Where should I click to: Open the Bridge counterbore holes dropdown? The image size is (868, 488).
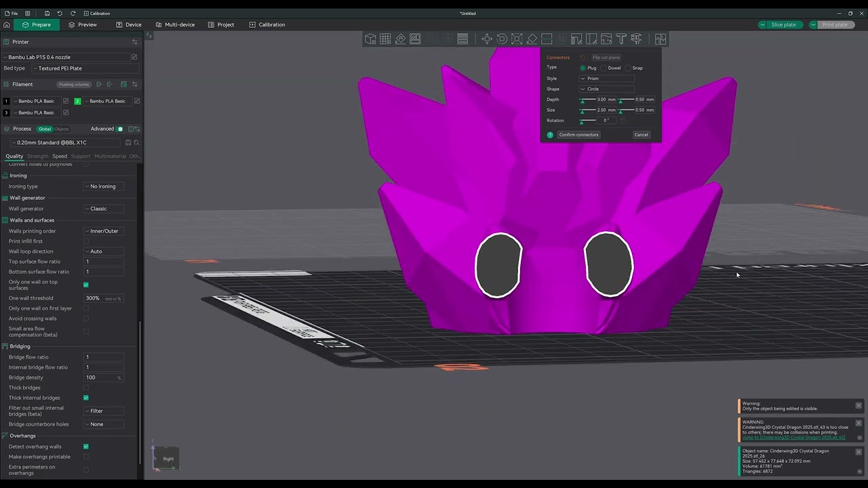(x=104, y=424)
